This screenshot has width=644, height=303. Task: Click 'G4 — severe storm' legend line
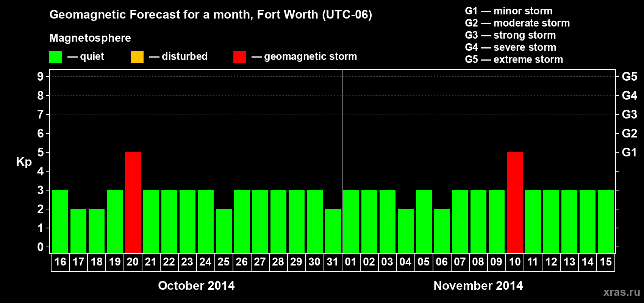[511, 47]
